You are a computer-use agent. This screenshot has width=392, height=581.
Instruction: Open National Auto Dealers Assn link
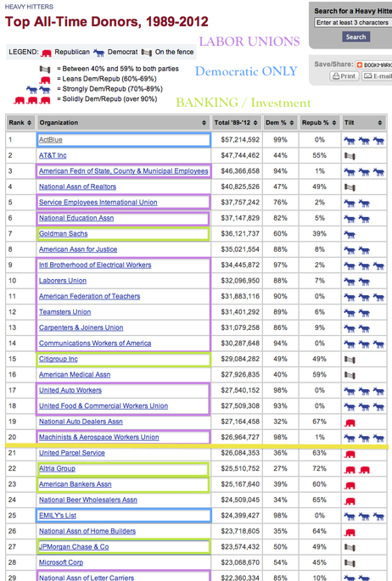(x=81, y=422)
